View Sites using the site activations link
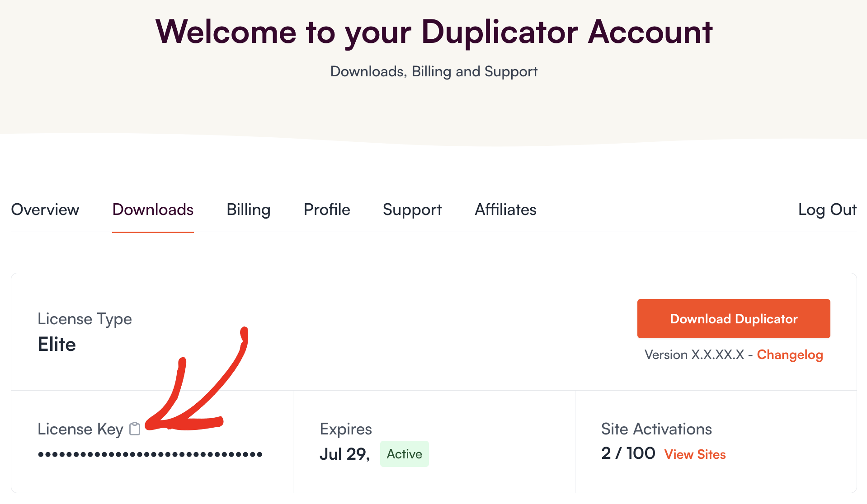 (x=695, y=454)
